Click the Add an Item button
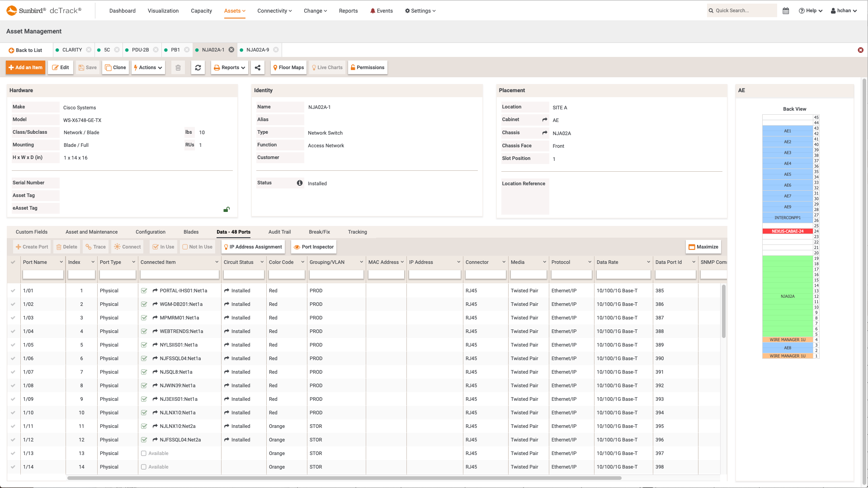 (x=25, y=67)
